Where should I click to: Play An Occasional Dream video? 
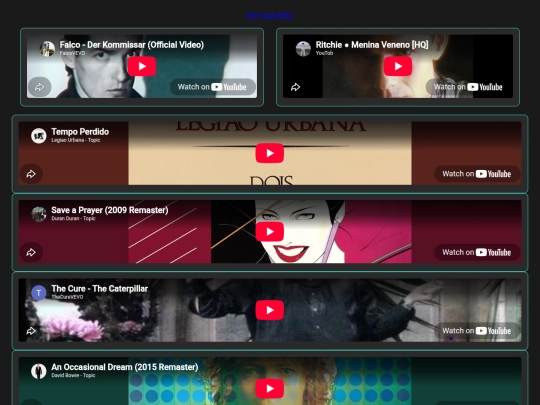click(270, 388)
